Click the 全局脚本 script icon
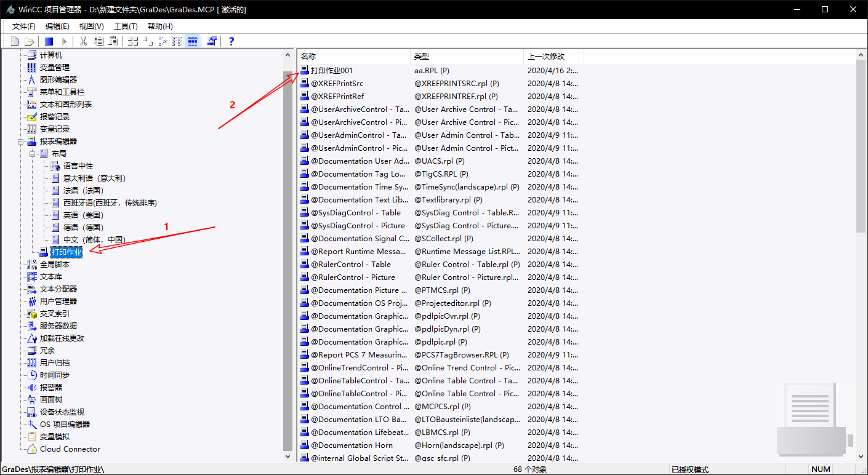The height and width of the screenshot is (475, 868). coord(32,265)
